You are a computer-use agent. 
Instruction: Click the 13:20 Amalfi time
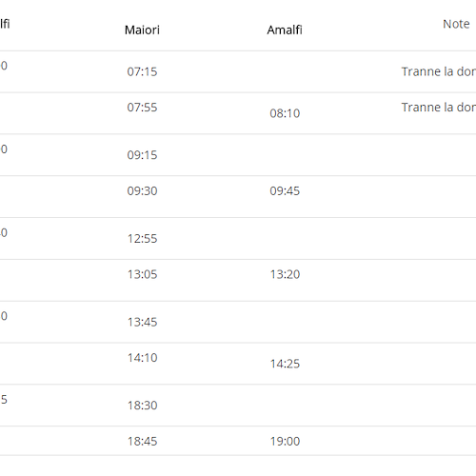coord(285,274)
